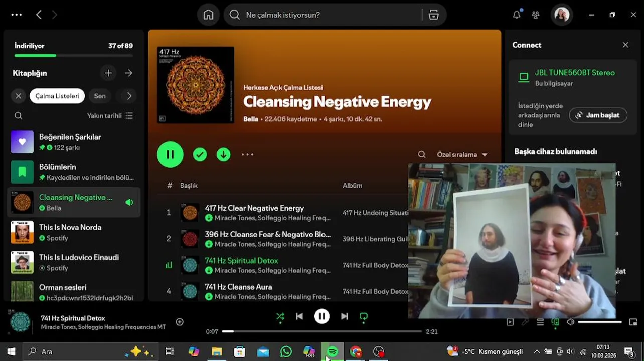The image size is (644, 361).
Task: Open Chrome from the taskbar
Action: tap(356, 351)
